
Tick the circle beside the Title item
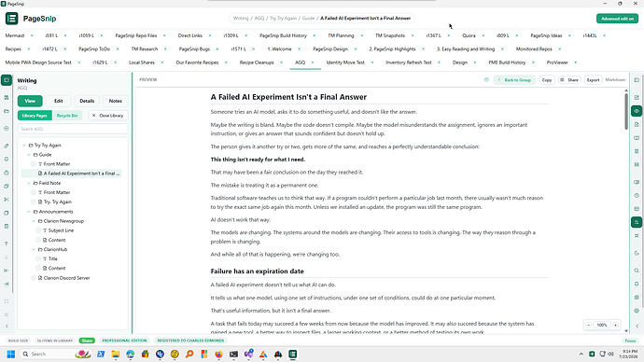point(38,258)
